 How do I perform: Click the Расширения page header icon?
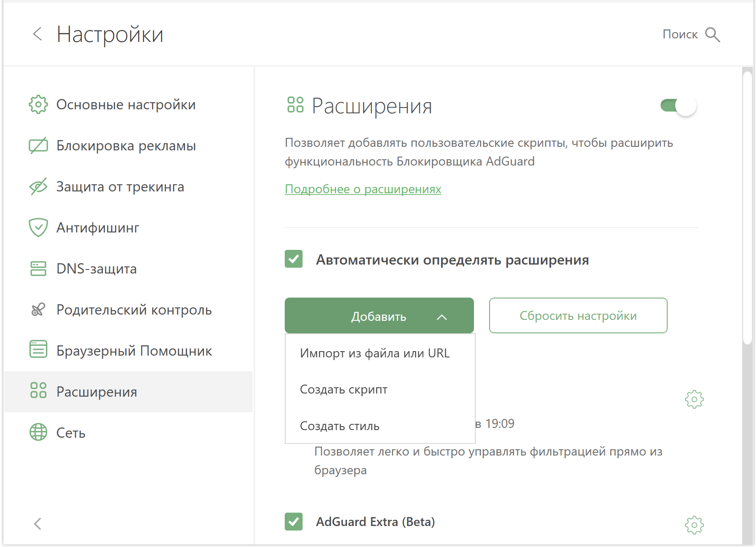click(295, 105)
